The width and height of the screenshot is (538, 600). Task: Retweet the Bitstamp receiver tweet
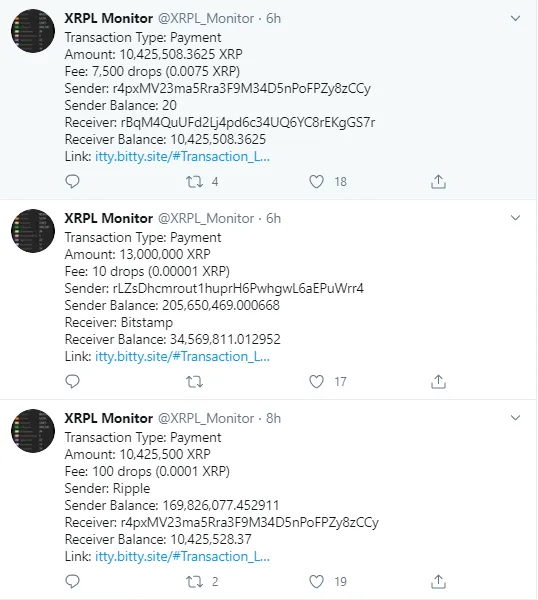point(194,382)
